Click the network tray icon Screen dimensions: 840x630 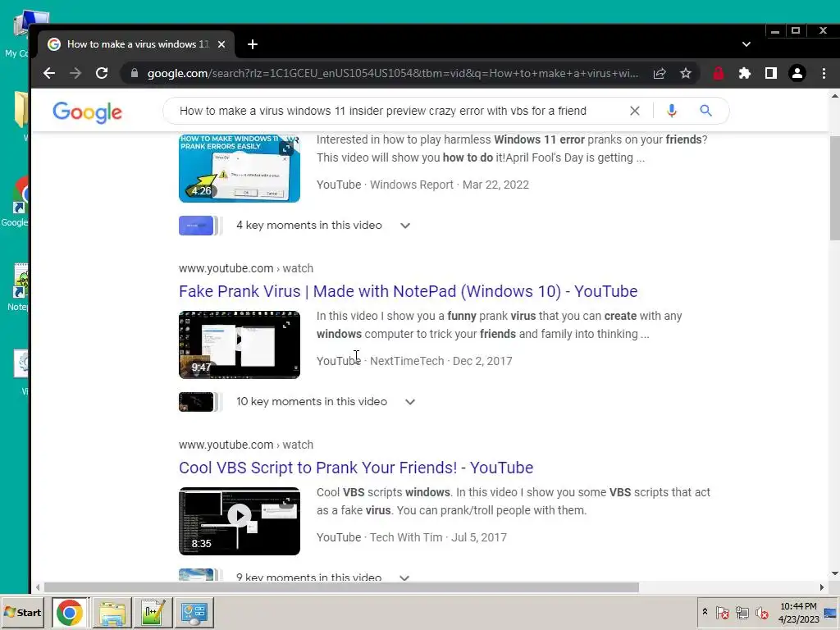pos(742,612)
